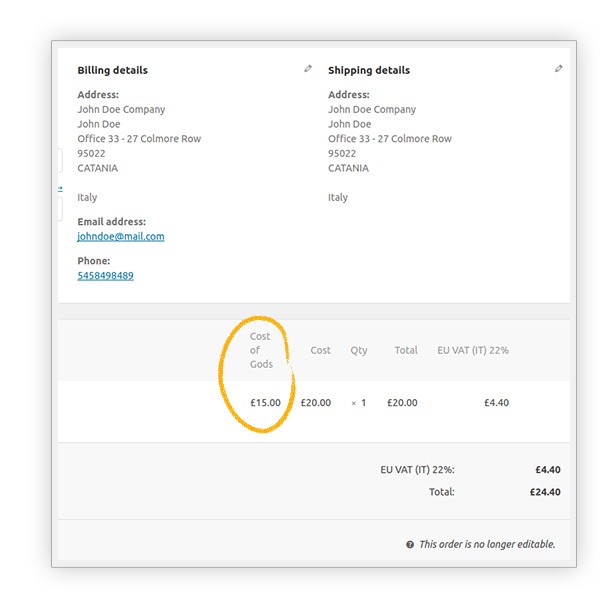Click the £20.00 item cost value
This screenshot has width=600, height=603.
tap(316, 403)
